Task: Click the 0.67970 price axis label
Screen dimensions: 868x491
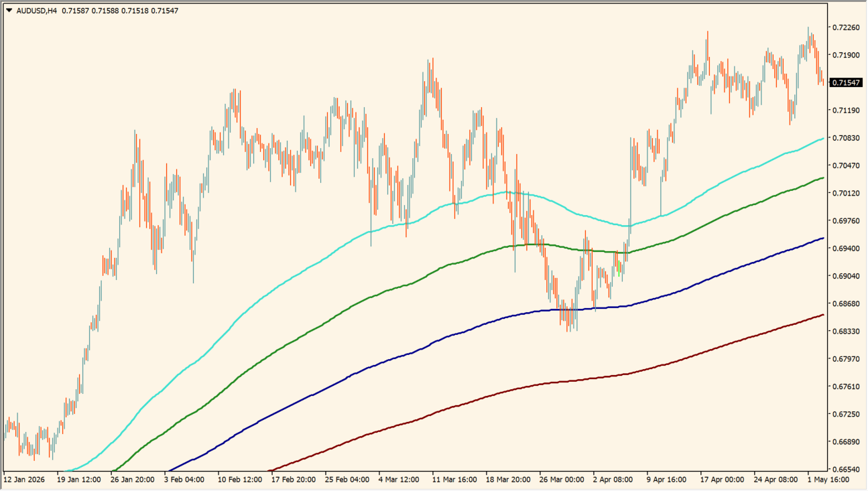Action: (846, 359)
